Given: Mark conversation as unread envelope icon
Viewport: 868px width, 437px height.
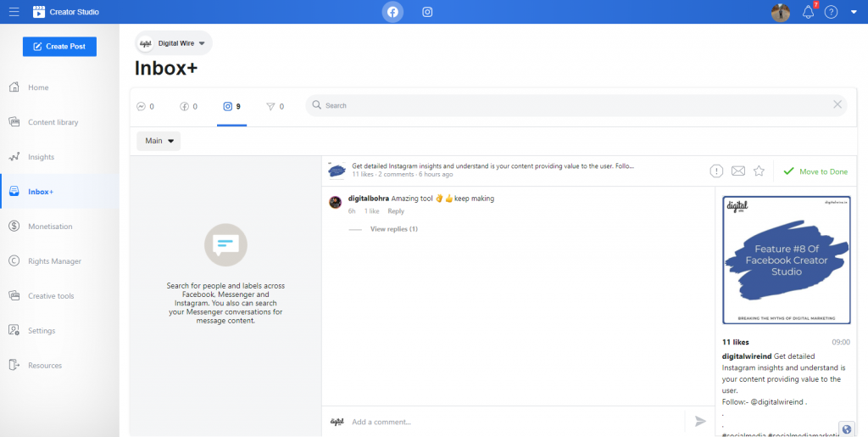Looking at the screenshot, I should [737, 171].
